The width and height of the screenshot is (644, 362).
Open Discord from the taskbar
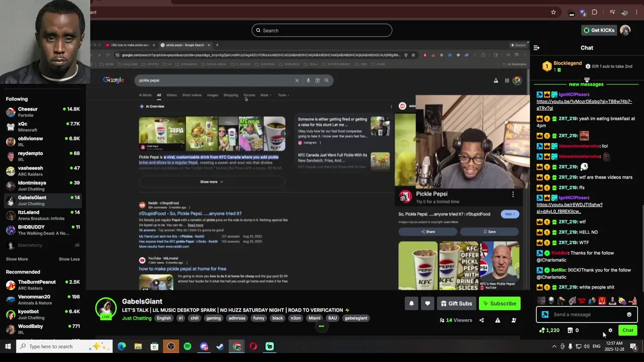pyautogui.click(x=204, y=346)
